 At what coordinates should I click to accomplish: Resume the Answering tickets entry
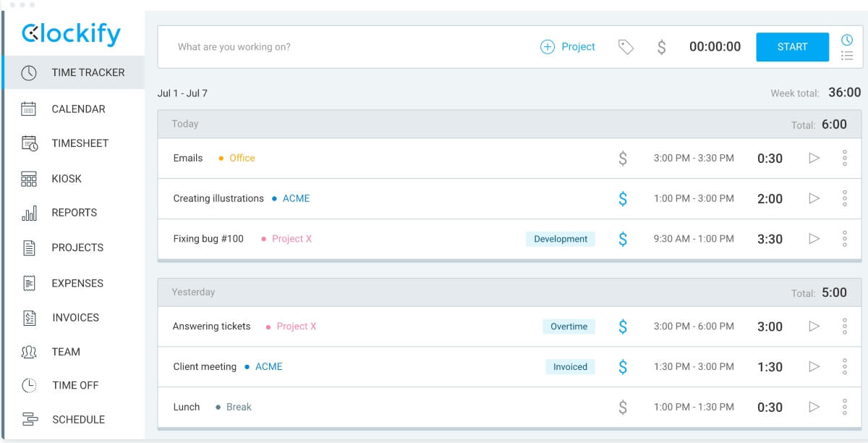click(x=814, y=326)
